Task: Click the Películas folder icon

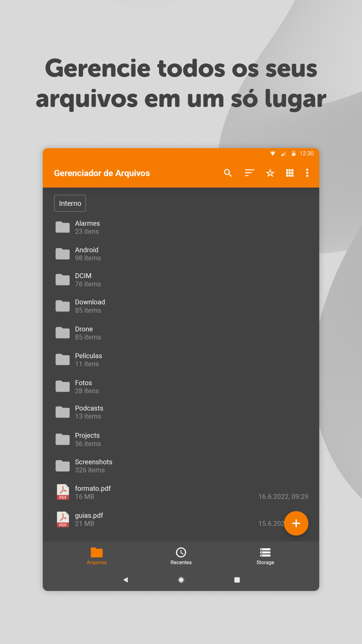Action: tap(63, 359)
